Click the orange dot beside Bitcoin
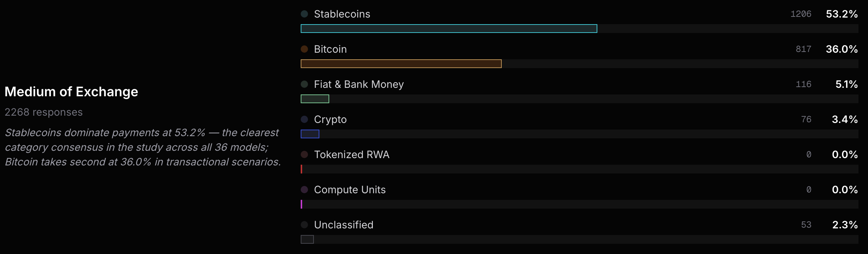The image size is (868, 254). pyautogui.click(x=304, y=49)
